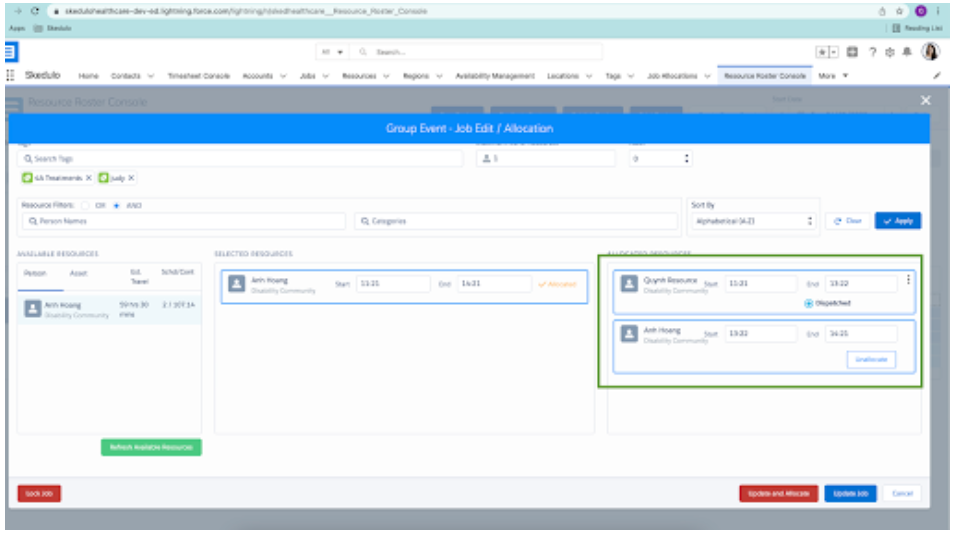Expand the Locations nav dropdown chevron
953x533 pixels.
click(589, 76)
